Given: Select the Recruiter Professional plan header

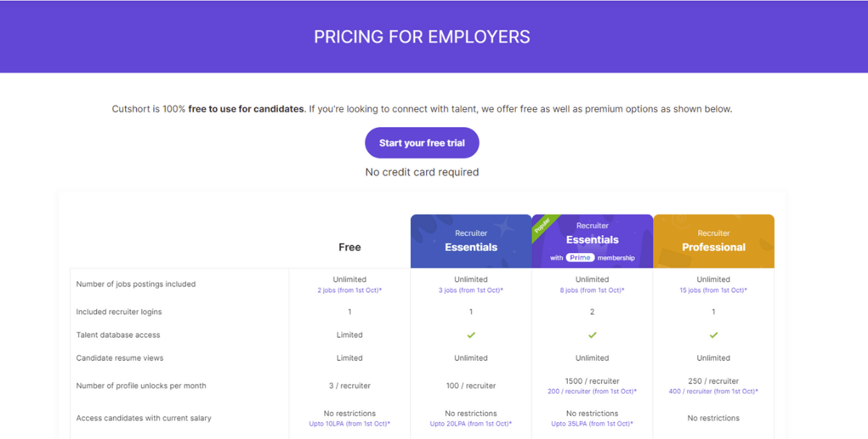Looking at the screenshot, I should pos(714,241).
